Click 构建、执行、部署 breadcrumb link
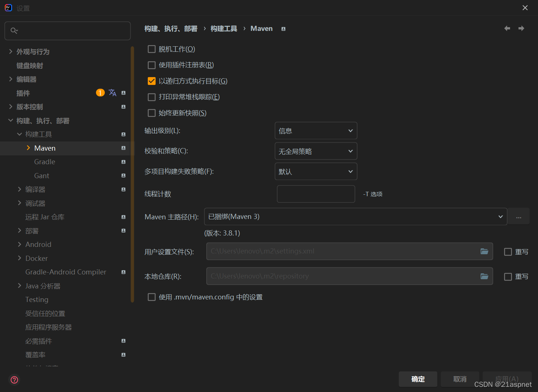This screenshot has height=392, width=538. click(x=171, y=29)
